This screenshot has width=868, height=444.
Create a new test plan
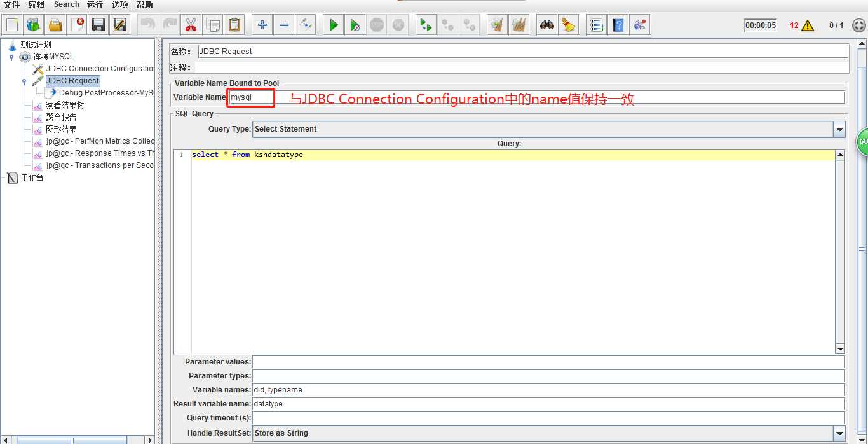12,25
